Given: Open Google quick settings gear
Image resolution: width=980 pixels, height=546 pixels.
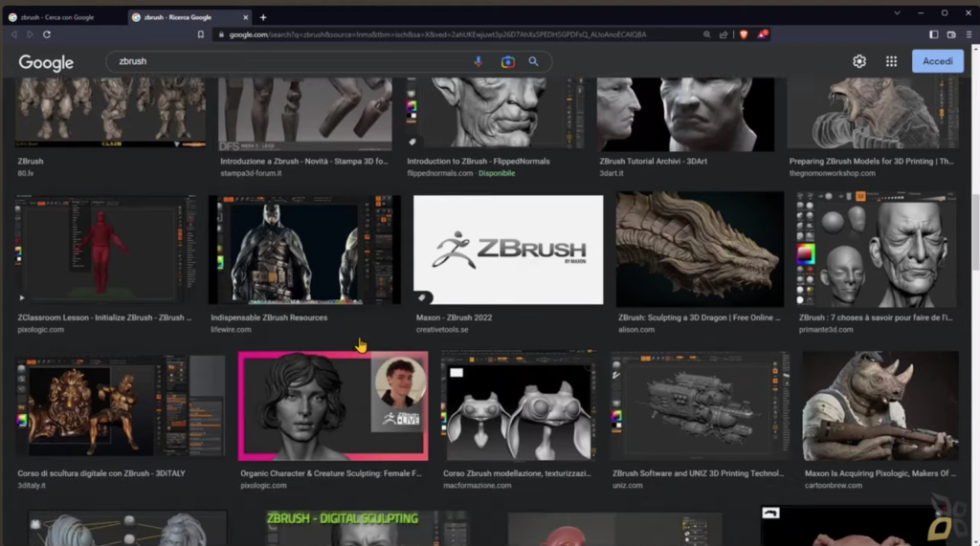Looking at the screenshot, I should [859, 61].
